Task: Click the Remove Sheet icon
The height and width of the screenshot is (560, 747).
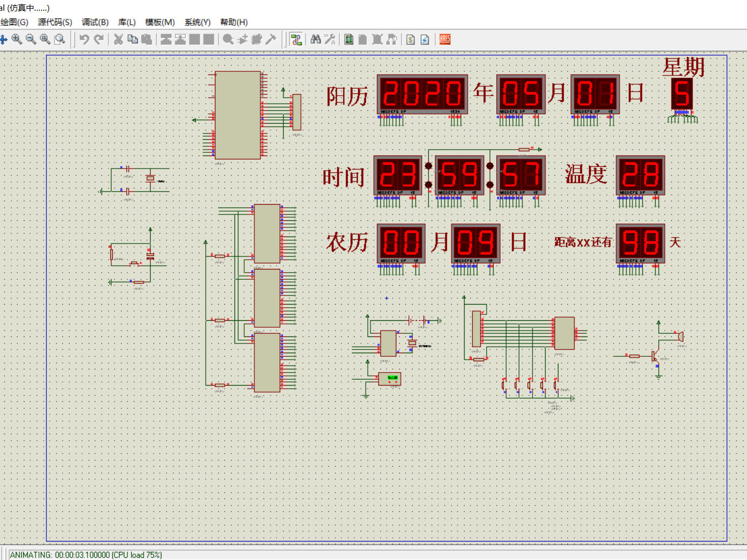Action: click(x=378, y=39)
